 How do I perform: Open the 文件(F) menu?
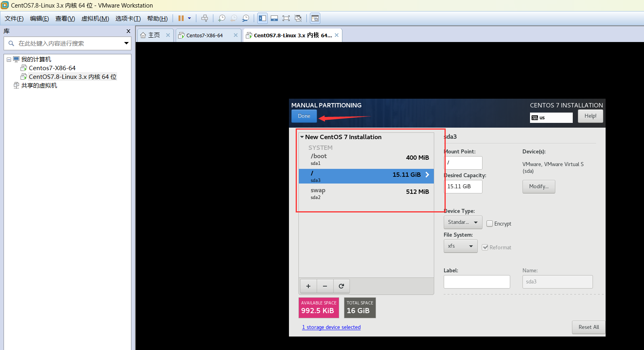click(14, 19)
